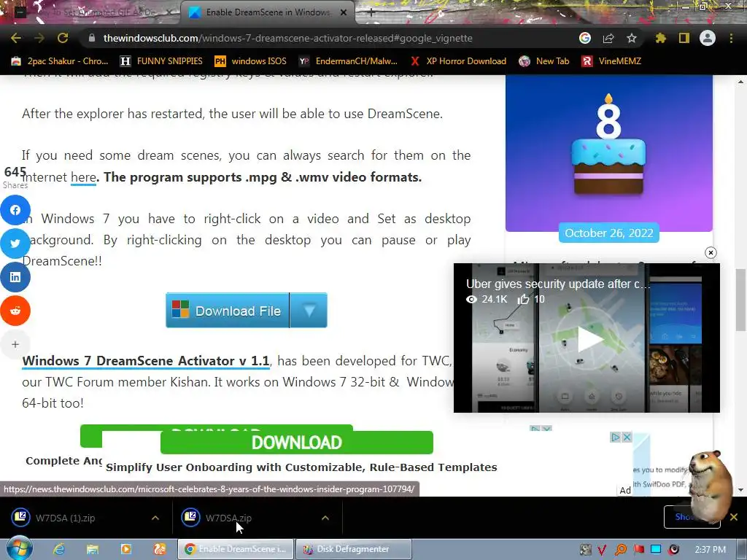Close the Enable DreamScene tab

343,12
